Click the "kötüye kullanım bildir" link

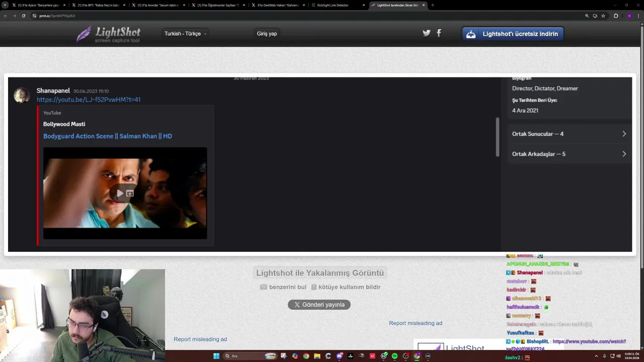click(346, 287)
